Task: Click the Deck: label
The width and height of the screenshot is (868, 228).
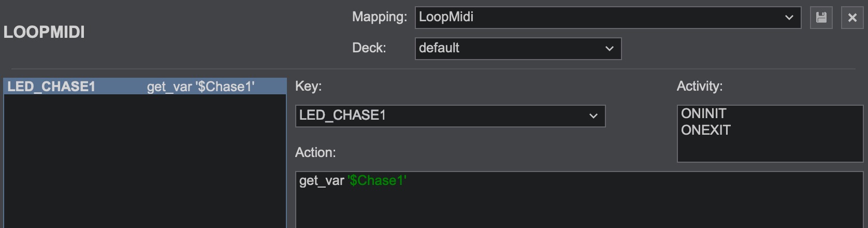Action: tap(369, 48)
